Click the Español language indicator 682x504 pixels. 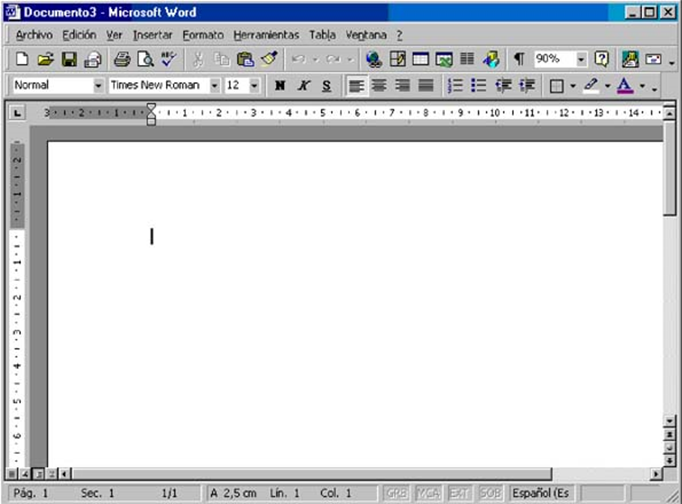(x=540, y=493)
